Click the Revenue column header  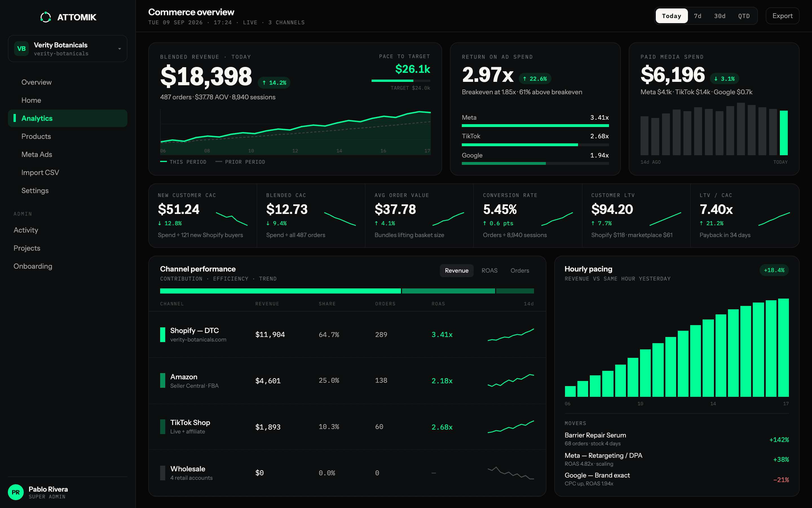(x=267, y=304)
